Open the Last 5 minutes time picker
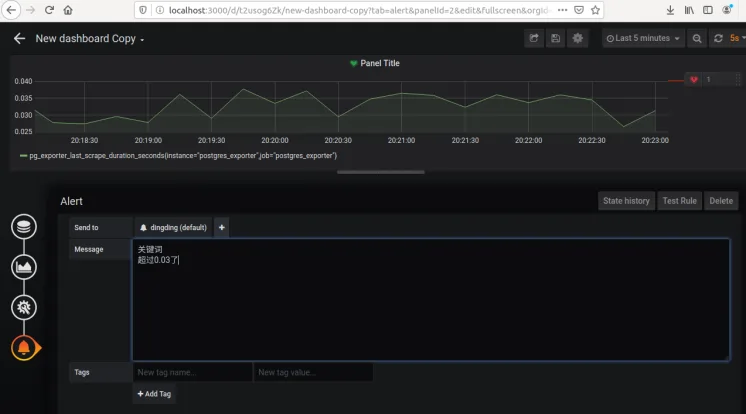 pos(643,39)
